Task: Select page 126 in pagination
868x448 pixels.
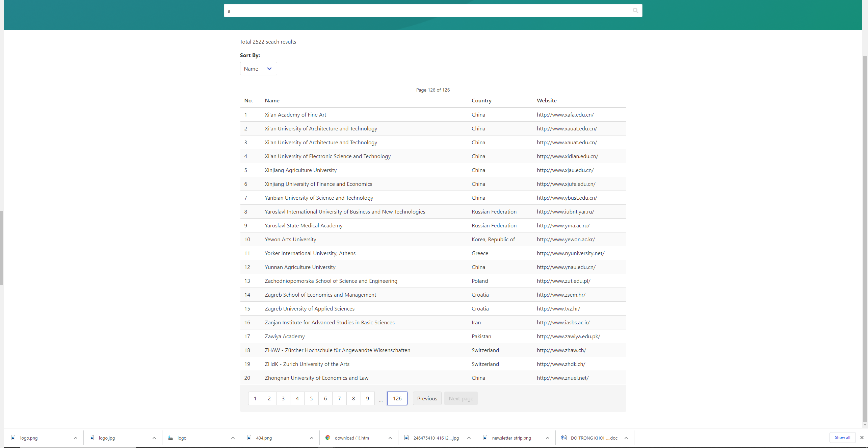Action: [397, 398]
